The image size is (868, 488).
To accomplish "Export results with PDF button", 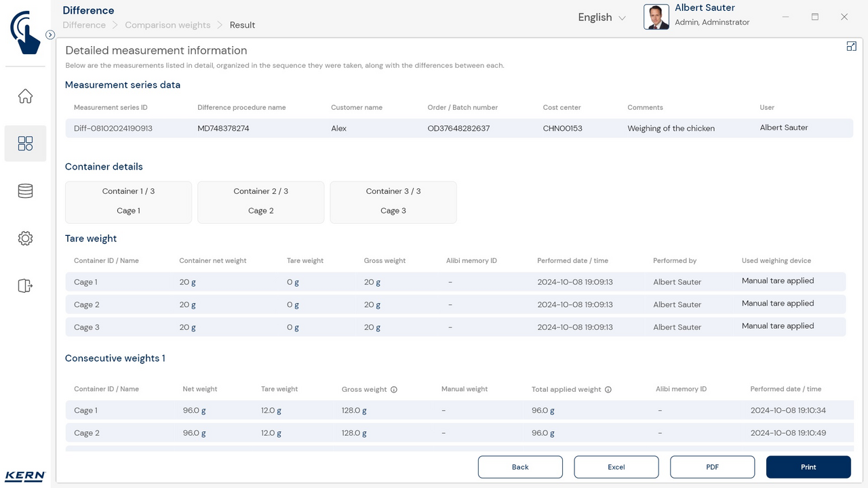I will pyautogui.click(x=712, y=467).
